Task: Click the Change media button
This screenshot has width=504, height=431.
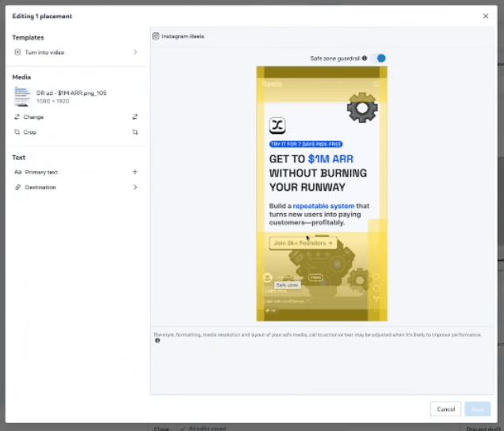Action: [x=33, y=116]
